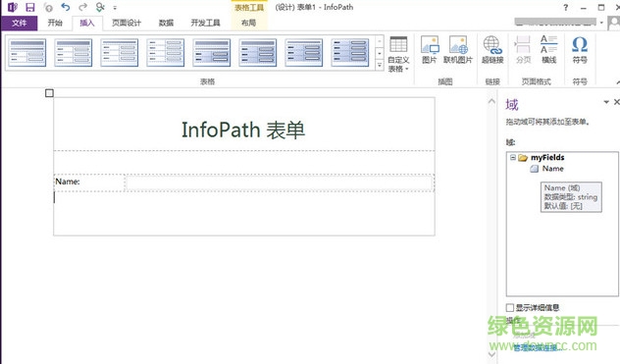Select the myFields folder in the tree
This screenshot has width=620, height=364.
point(547,157)
